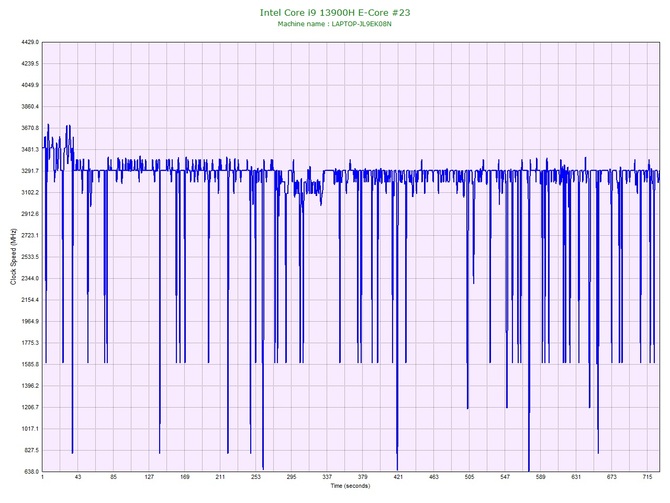Click the "Clock Speed (MHz)" vertical axis label
The height and width of the screenshot is (503, 670).
click(x=13, y=256)
